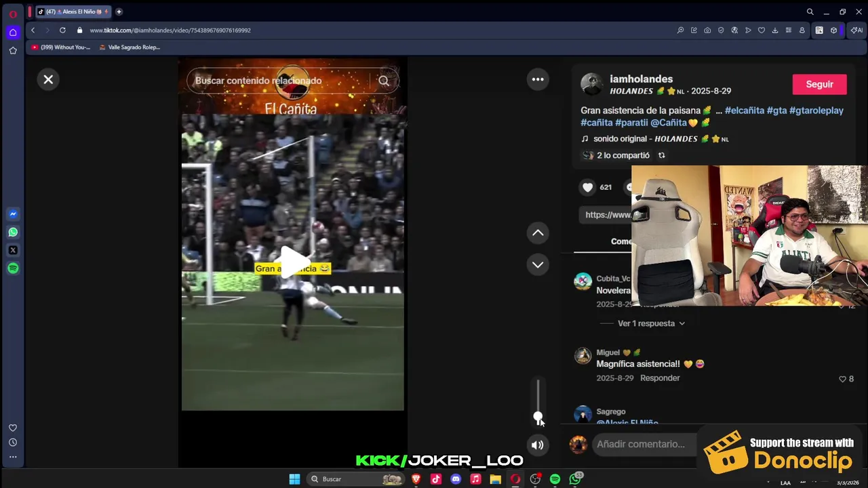This screenshot has height=488, width=868.
Task: Open the sonido original audio link
Action: coord(654,139)
